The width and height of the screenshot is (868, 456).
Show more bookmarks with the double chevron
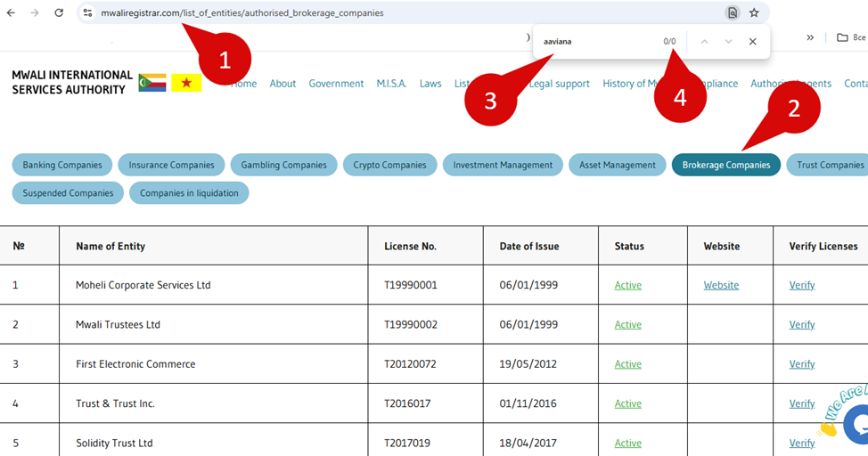point(810,37)
